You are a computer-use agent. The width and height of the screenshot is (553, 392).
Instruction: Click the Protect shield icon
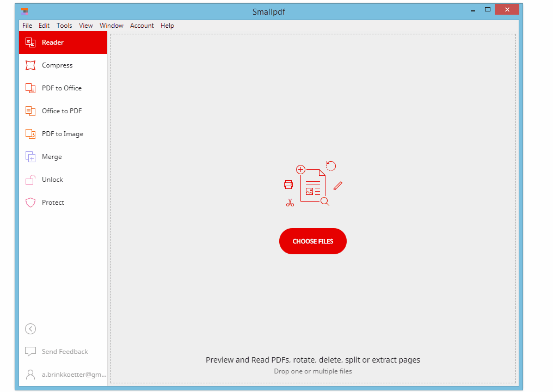tap(30, 203)
